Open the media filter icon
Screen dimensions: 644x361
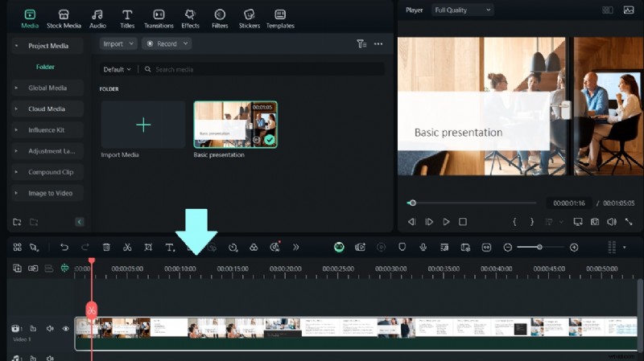pos(361,44)
